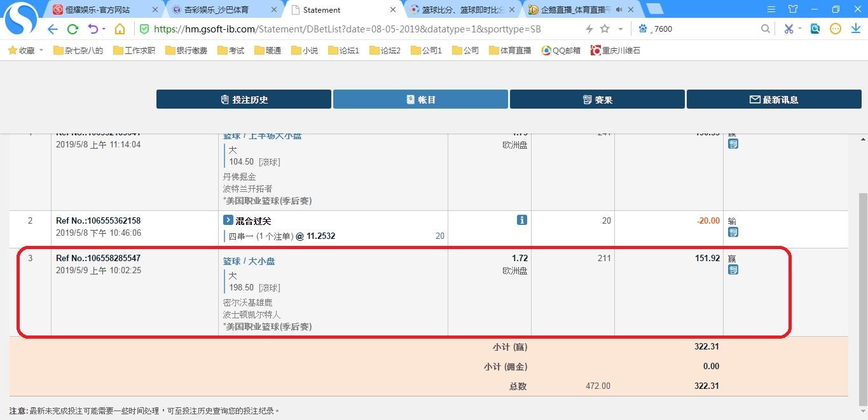The width and height of the screenshot is (868, 420).
Task: Open the 杂七杂八的 bookmark folder
Action: coord(78,50)
